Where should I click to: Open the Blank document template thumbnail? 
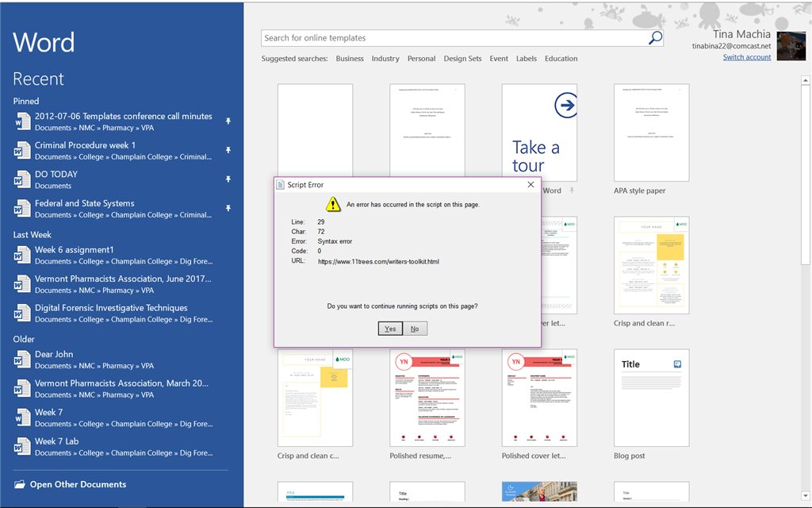point(315,129)
